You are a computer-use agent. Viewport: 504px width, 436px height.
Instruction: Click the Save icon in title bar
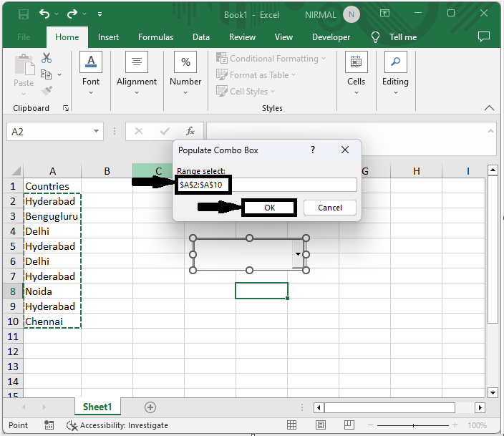pos(23,14)
